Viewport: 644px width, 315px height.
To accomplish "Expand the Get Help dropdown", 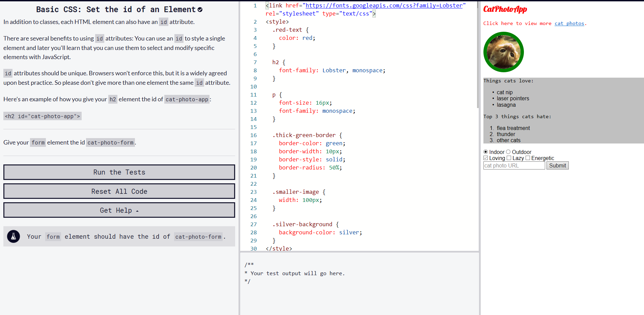I will pyautogui.click(x=119, y=210).
